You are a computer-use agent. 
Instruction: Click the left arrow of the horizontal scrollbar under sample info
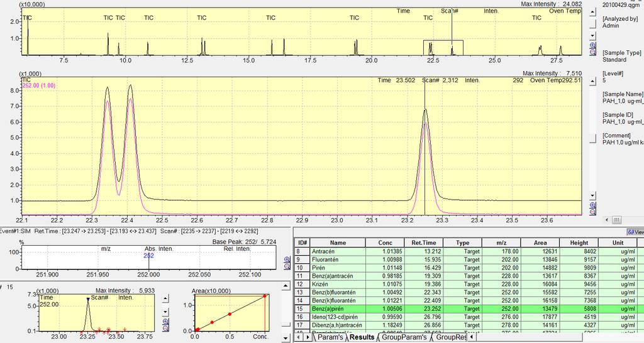(x=607, y=220)
